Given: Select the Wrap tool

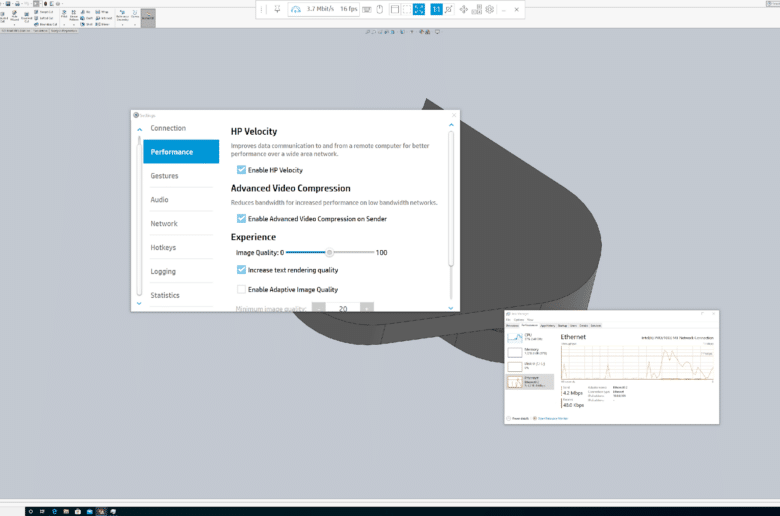Looking at the screenshot, I should click(x=101, y=12).
